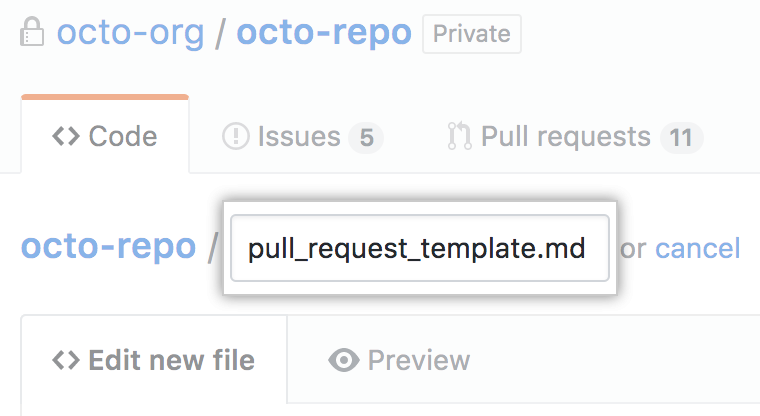Select the Edit new file tab
The width and height of the screenshot is (760, 416).
coord(154,359)
